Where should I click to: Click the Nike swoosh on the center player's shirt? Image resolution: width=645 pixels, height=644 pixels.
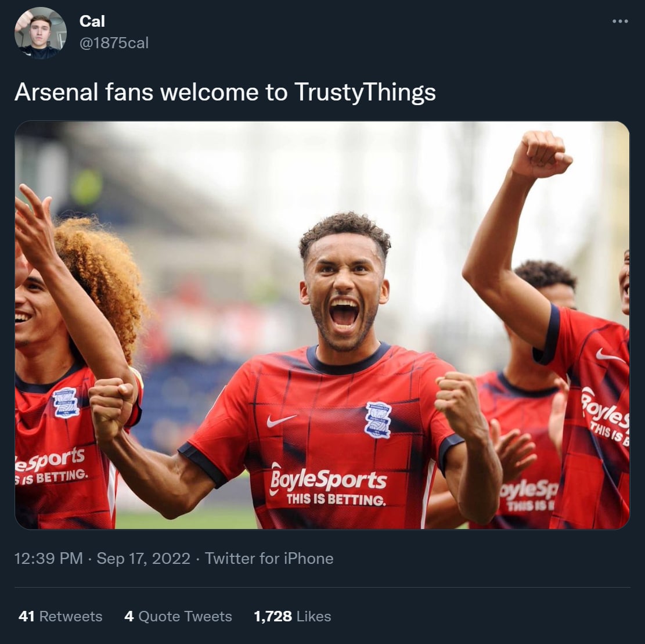tap(281, 420)
